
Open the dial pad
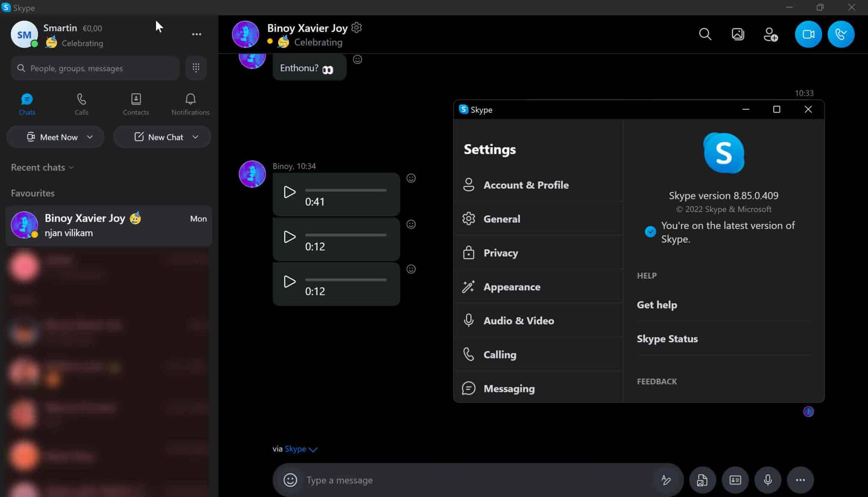coord(196,68)
